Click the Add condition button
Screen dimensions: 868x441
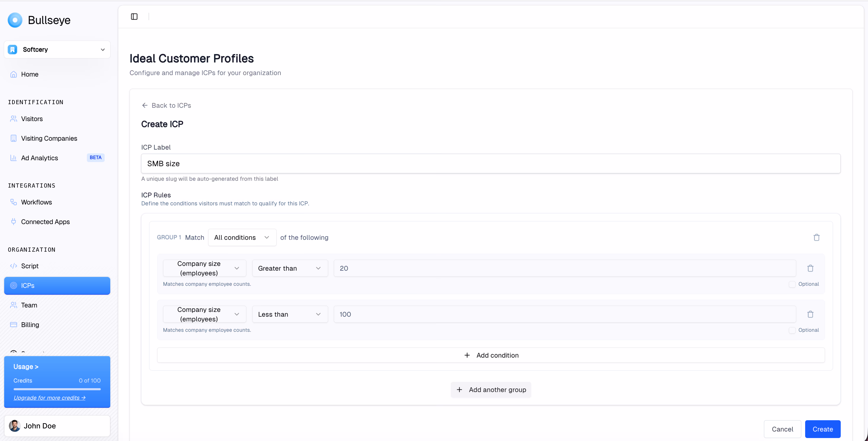coord(491,355)
